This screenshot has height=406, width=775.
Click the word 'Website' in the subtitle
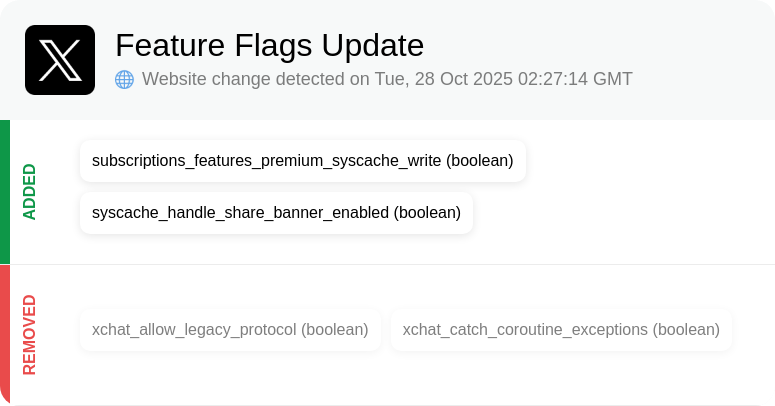click(172, 79)
